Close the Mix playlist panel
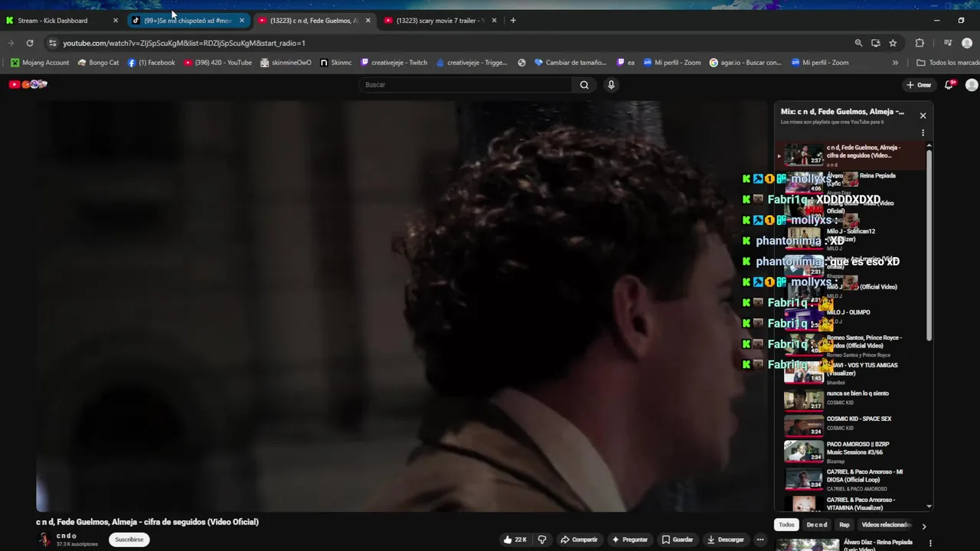 [x=923, y=116]
